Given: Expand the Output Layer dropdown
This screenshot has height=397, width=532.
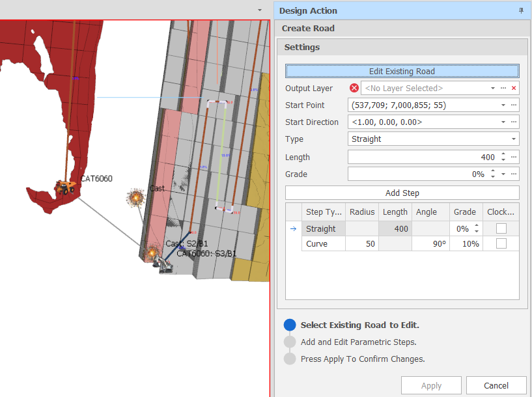Looking at the screenshot, I should coord(493,89).
